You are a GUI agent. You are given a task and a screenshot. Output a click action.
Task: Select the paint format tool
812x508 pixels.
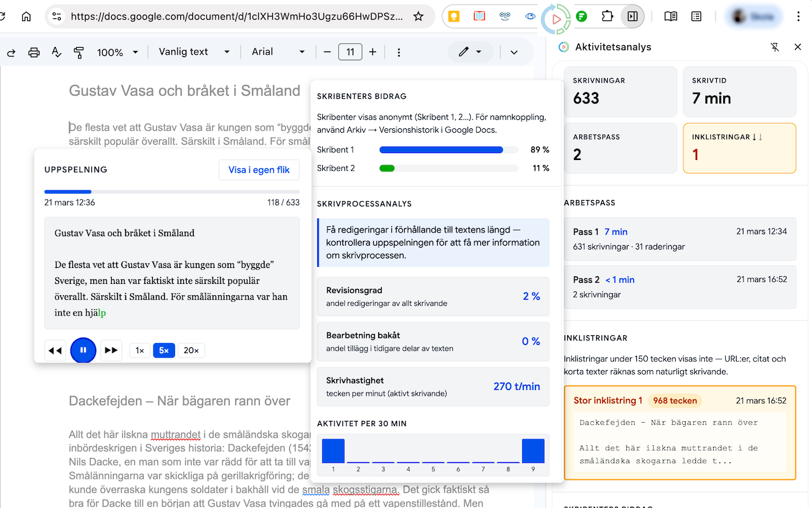pos(79,52)
